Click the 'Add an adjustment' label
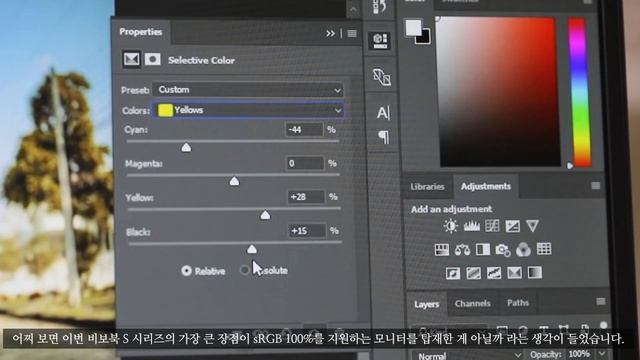The image size is (640, 360). pos(451,209)
